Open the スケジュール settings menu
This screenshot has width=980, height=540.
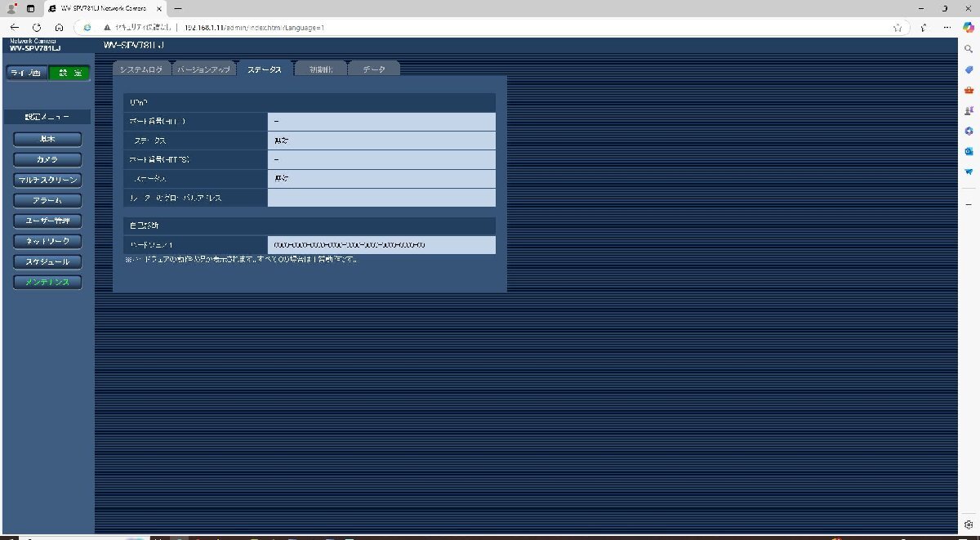click(x=47, y=262)
